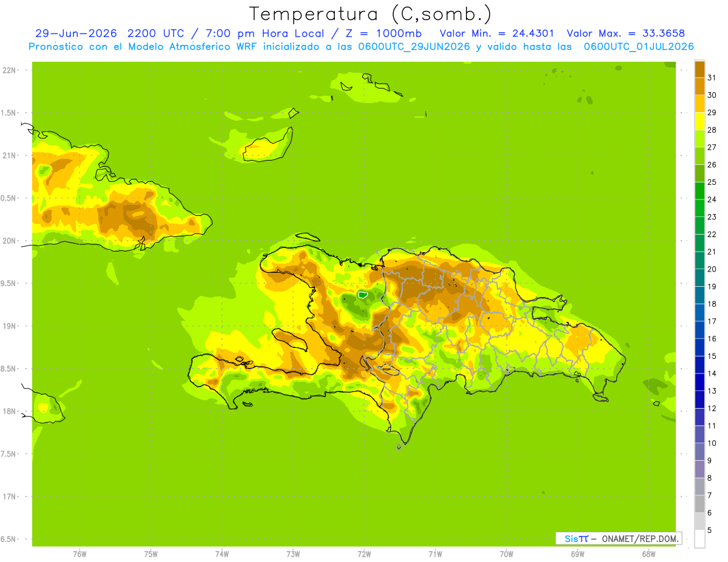Viewport: 728px width, 562px height.
Task: Select the "19N" latitude label
Action: pyautogui.click(x=9, y=326)
